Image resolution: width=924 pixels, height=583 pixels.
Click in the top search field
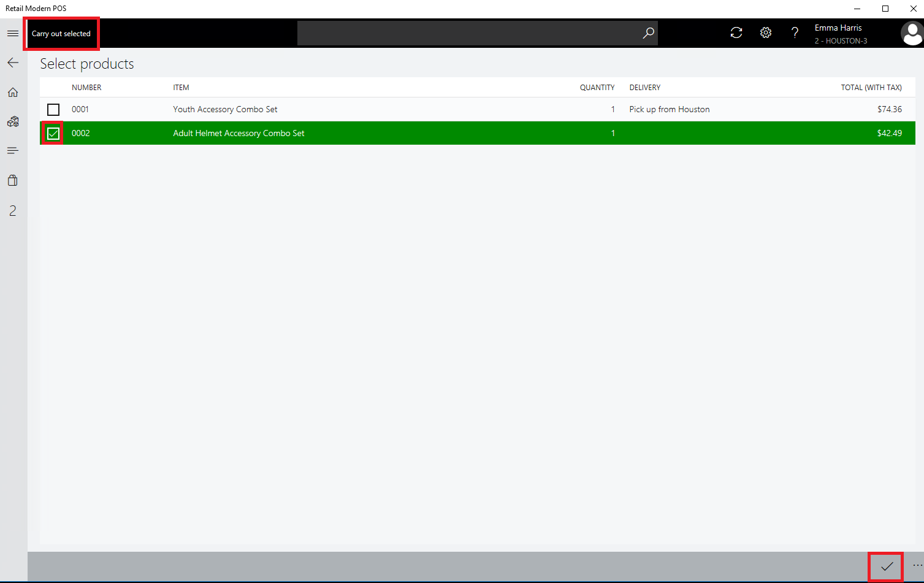(x=466, y=33)
